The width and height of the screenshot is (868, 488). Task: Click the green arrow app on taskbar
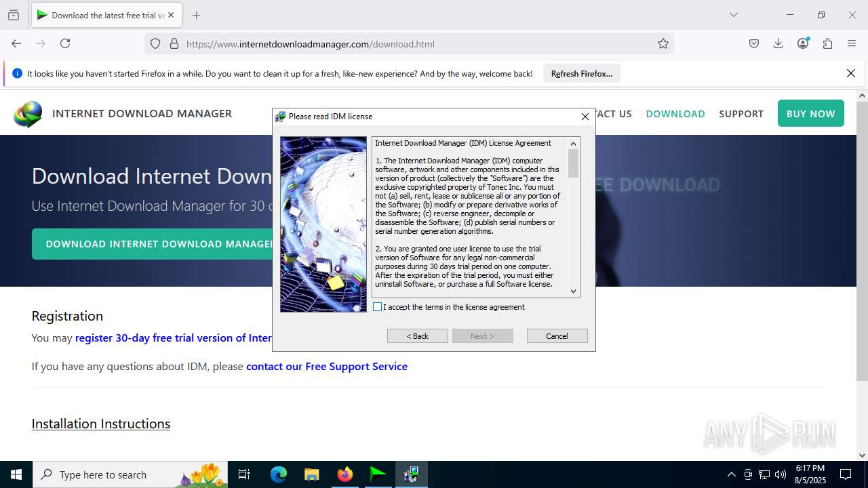click(378, 474)
